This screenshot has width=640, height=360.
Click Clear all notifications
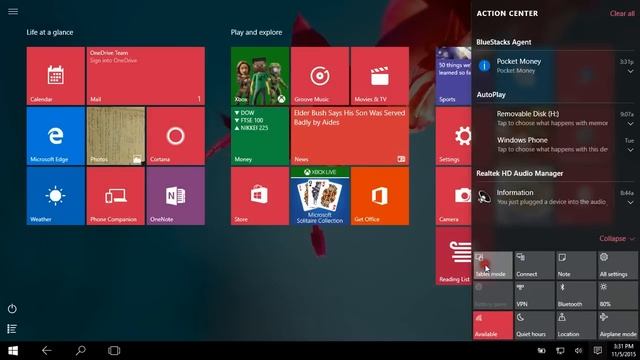622,13
